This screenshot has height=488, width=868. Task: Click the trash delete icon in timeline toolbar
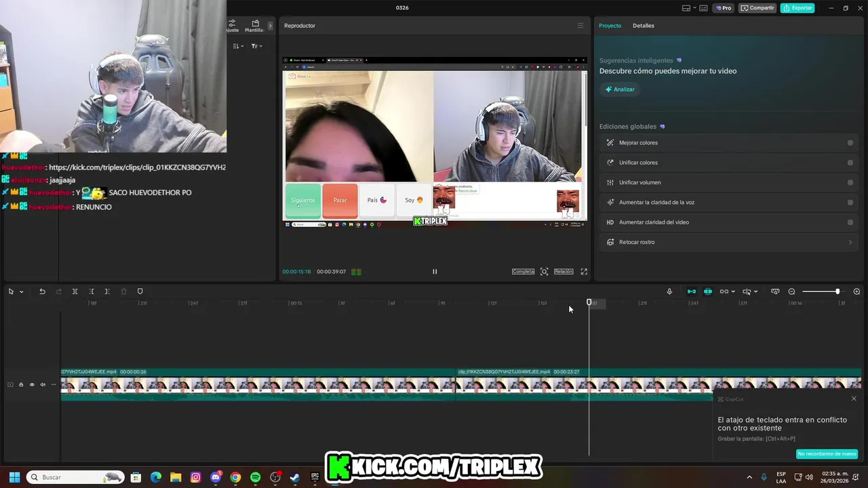pos(123,291)
